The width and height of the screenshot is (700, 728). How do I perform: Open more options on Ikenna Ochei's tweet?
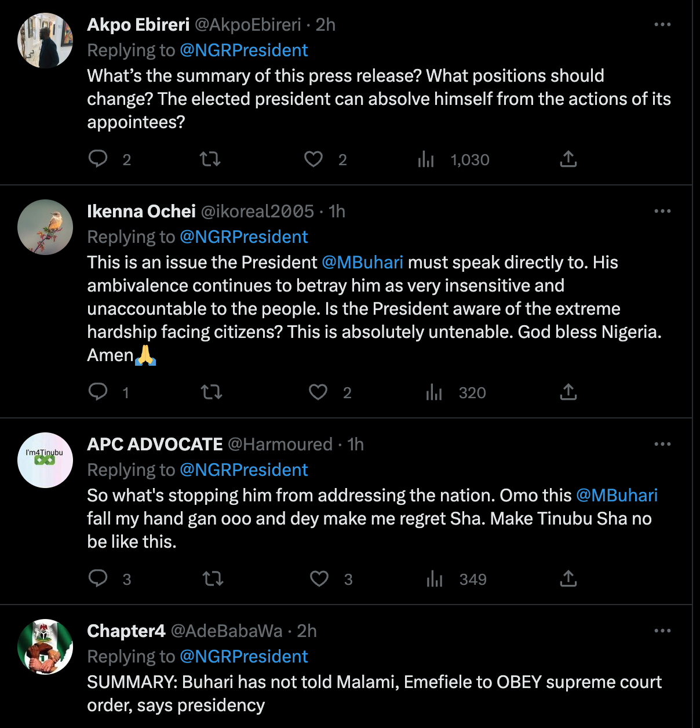pos(662,211)
